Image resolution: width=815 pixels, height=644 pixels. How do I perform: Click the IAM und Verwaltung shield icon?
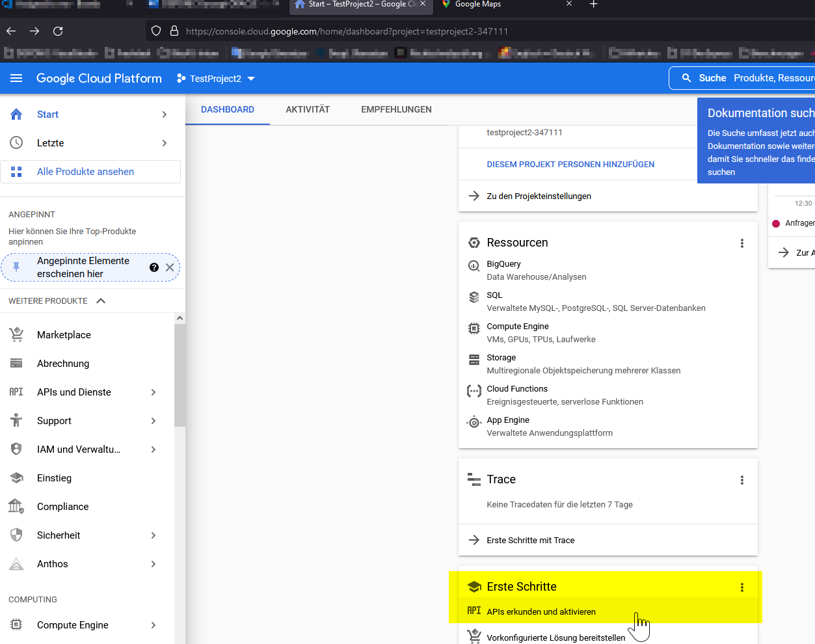16,449
